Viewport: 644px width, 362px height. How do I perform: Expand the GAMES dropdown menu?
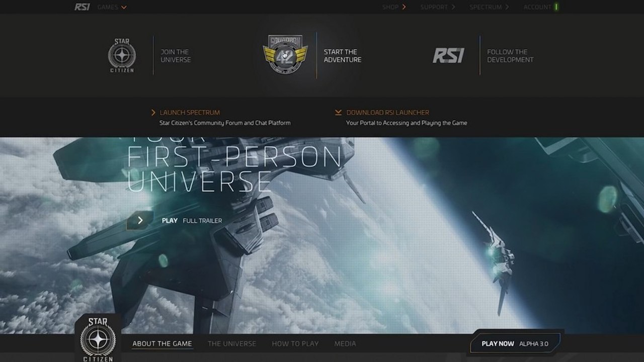(112, 7)
